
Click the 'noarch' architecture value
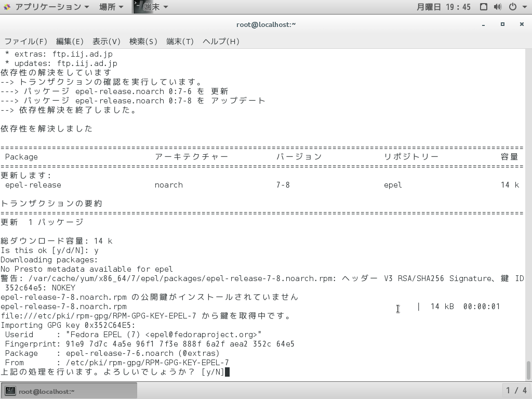[169, 185]
